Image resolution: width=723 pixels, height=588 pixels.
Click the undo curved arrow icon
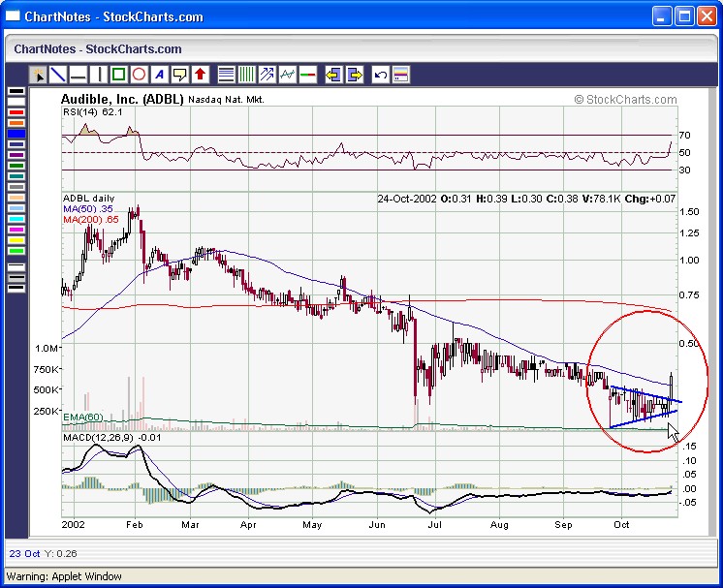[x=381, y=75]
